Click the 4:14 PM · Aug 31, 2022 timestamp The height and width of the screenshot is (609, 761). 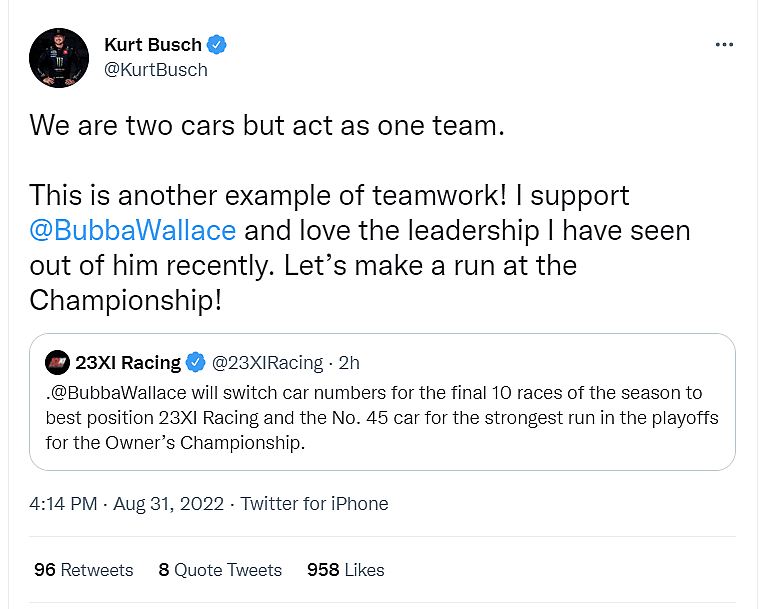tap(124, 504)
